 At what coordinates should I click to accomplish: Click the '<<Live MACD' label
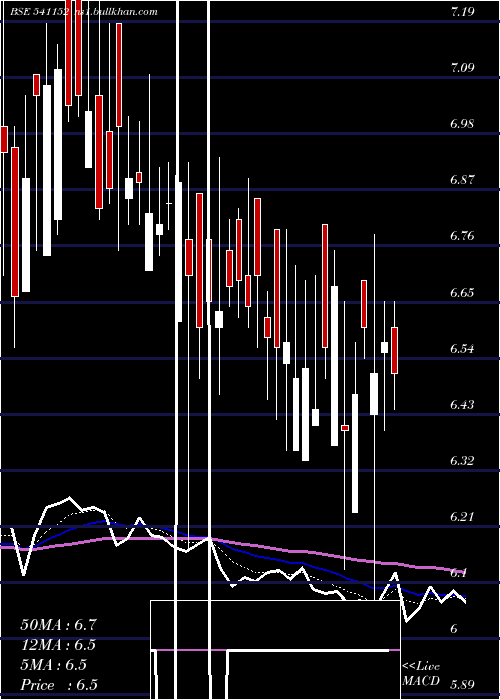[421, 674]
